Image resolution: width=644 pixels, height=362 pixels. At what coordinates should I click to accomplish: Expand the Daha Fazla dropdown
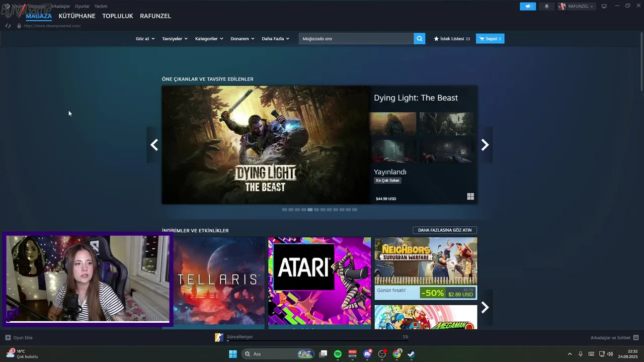pos(275,39)
